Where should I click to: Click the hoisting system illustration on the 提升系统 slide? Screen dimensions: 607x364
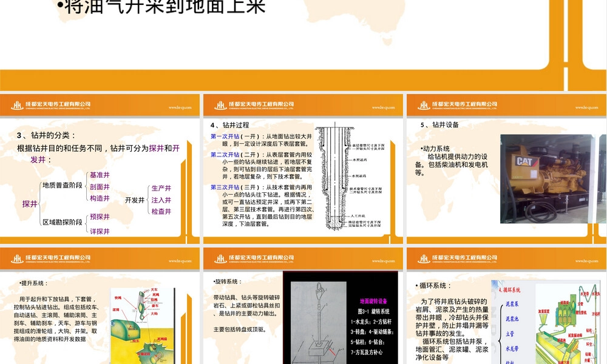(143, 326)
